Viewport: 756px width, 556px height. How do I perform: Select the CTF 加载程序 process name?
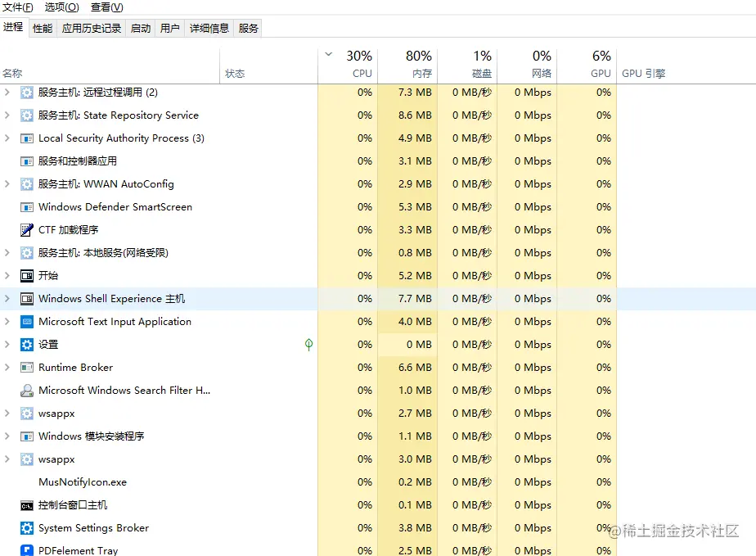69,230
